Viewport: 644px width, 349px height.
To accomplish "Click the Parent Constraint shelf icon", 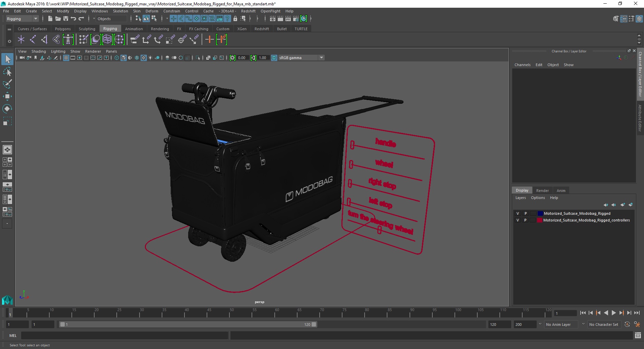I will click(135, 40).
